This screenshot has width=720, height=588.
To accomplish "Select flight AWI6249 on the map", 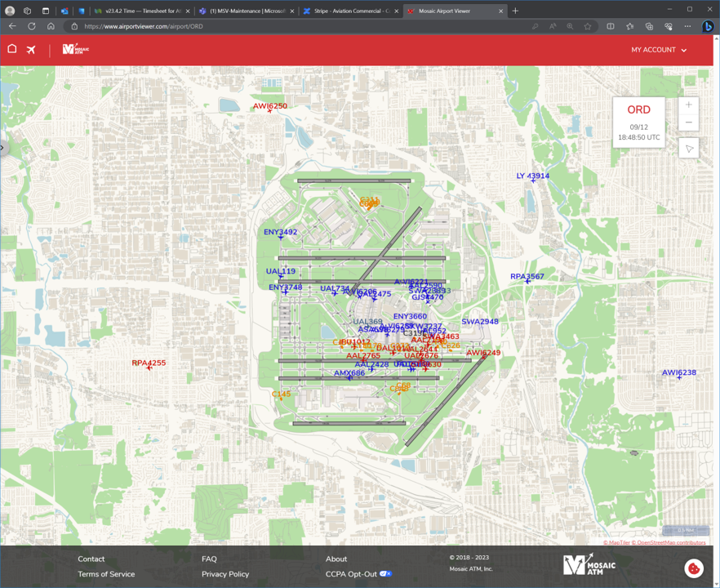I will tap(483, 353).
